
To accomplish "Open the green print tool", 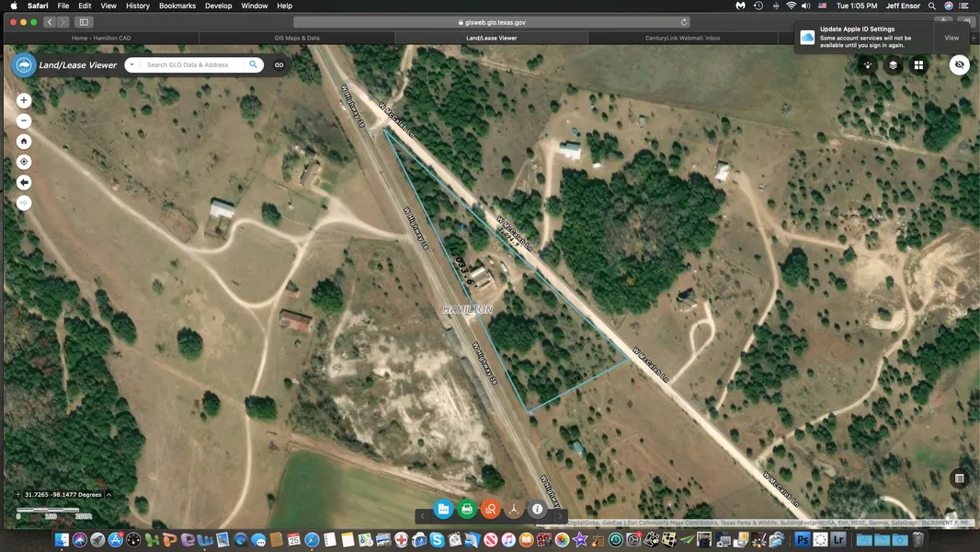I will click(x=467, y=509).
